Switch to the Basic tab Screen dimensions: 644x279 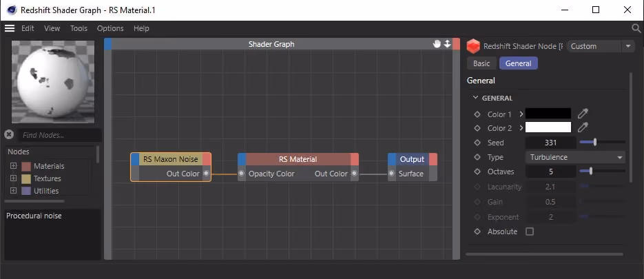pyautogui.click(x=481, y=63)
